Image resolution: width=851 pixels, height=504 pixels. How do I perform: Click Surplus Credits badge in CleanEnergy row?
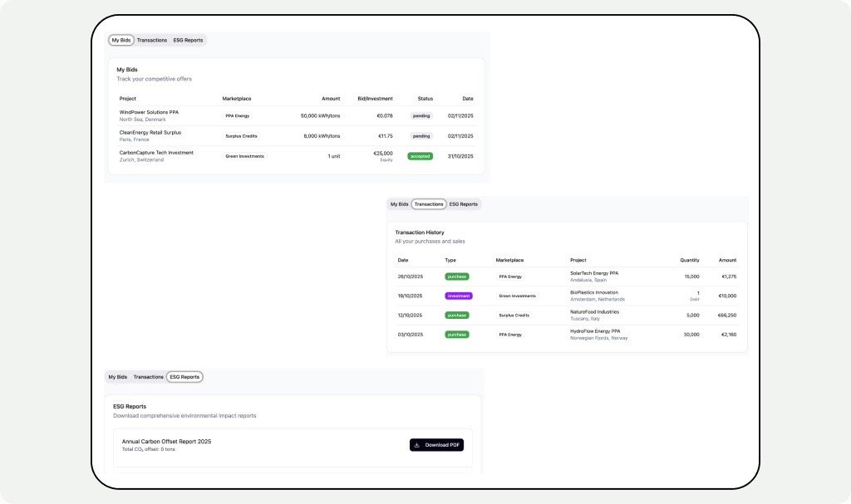[x=241, y=136]
